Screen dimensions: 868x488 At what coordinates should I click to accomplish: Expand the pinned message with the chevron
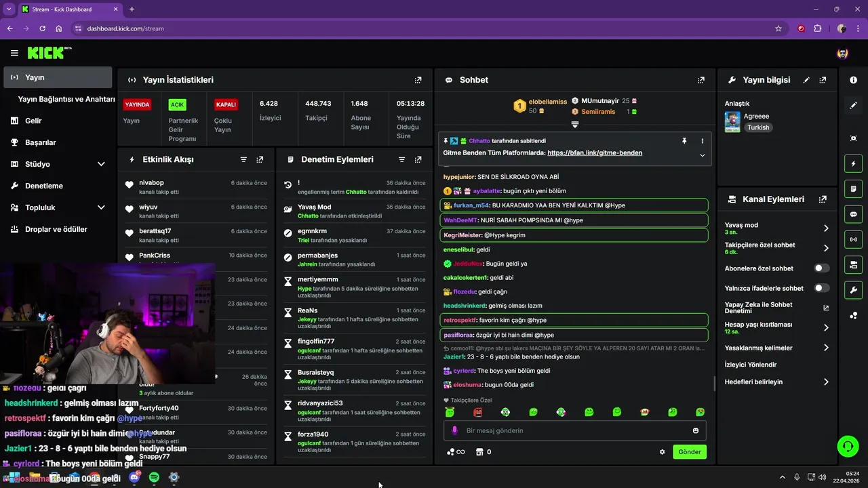click(702, 155)
